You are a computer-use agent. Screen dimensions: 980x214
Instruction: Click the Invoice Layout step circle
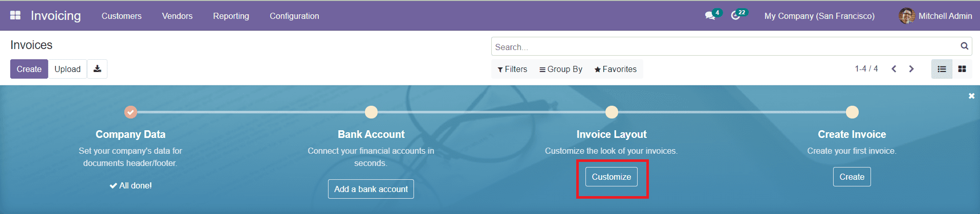[612, 112]
